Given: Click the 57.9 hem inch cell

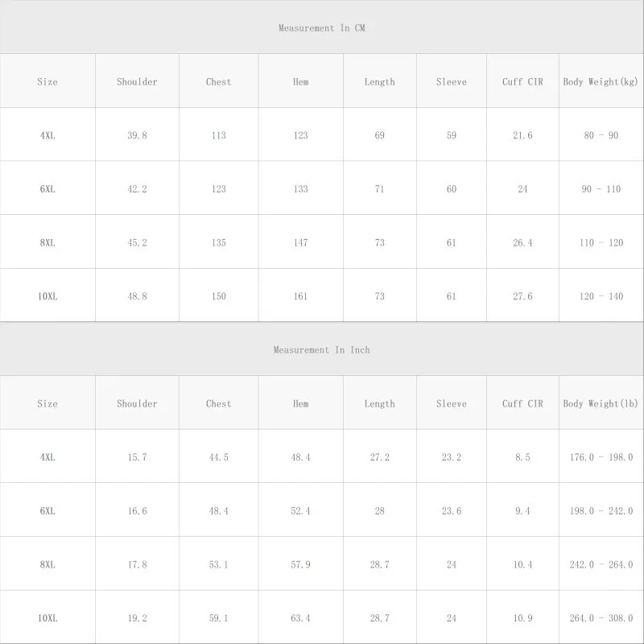Looking at the screenshot, I should [x=300, y=564].
